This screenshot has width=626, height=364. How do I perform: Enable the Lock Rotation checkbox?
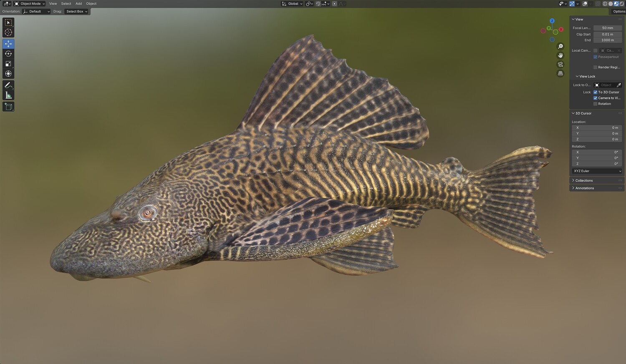point(595,104)
